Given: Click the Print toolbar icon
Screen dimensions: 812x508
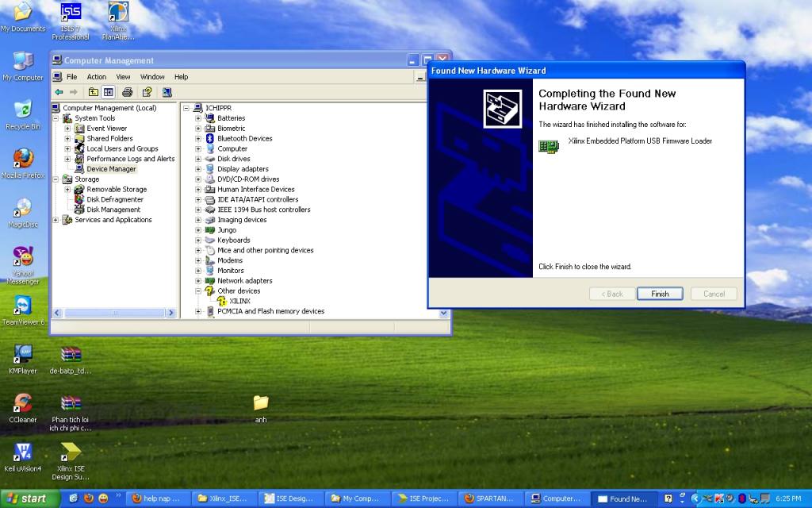Looking at the screenshot, I should [x=127, y=92].
